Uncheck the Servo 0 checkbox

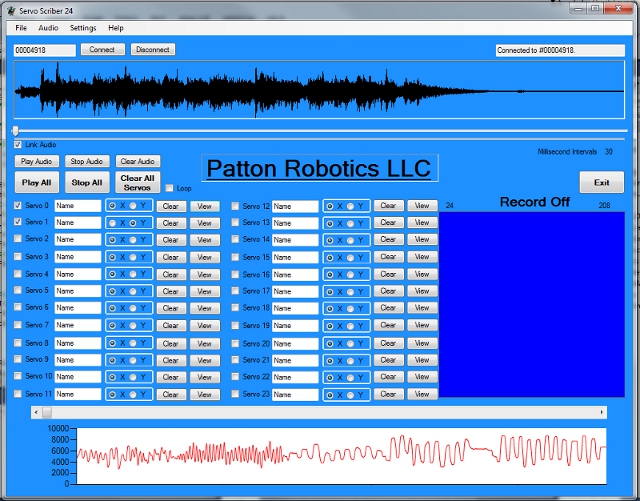pyautogui.click(x=18, y=205)
